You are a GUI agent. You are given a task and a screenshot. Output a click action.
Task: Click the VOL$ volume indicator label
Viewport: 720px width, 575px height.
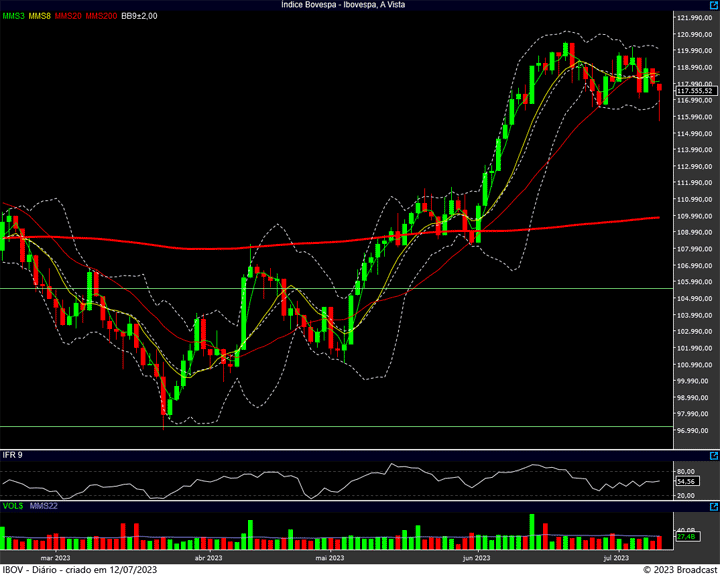(13, 508)
